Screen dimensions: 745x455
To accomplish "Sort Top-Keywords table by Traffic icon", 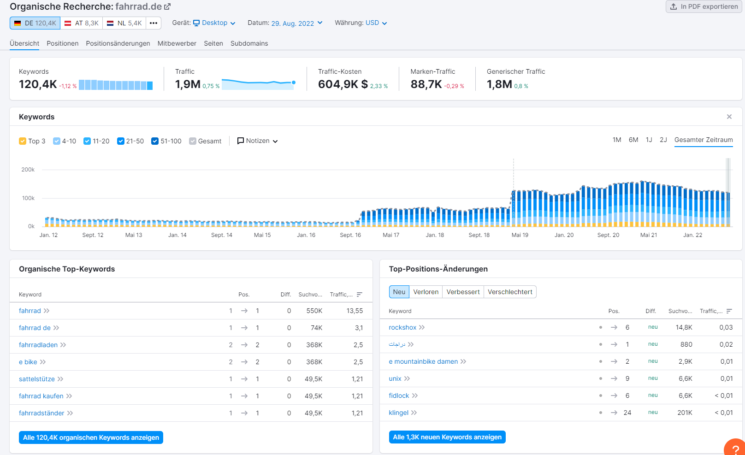I will [x=359, y=294].
